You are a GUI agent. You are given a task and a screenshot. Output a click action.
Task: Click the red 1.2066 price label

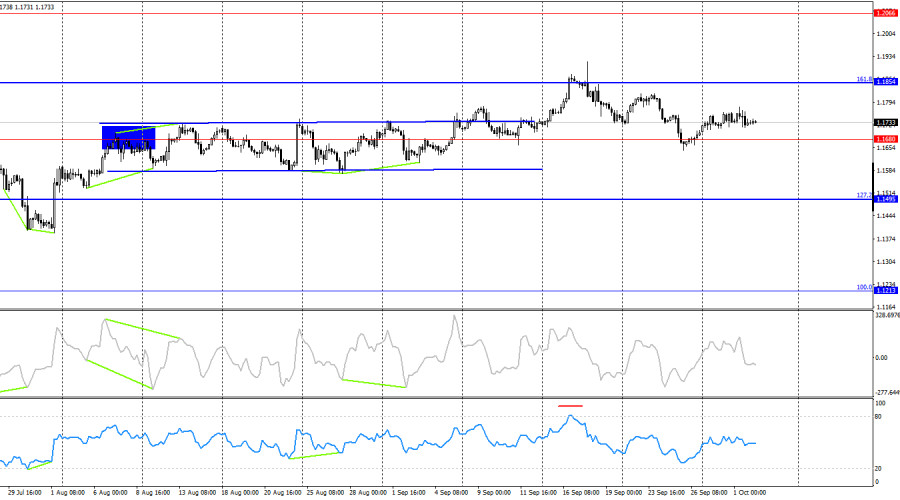click(x=884, y=13)
